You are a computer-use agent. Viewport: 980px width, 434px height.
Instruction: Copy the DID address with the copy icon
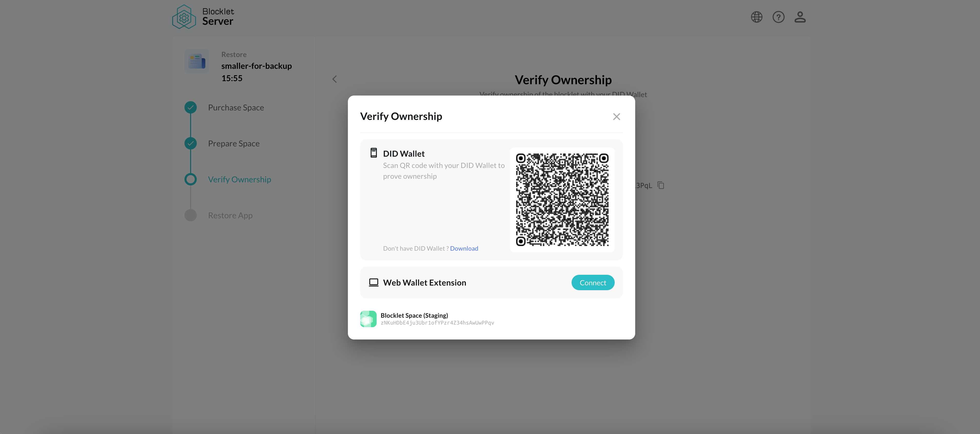coord(661,185)
